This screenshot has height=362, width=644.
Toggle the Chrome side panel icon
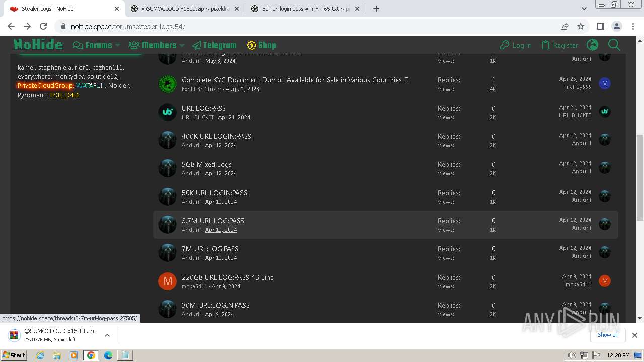pyautogui.click(x=601, y=26)
